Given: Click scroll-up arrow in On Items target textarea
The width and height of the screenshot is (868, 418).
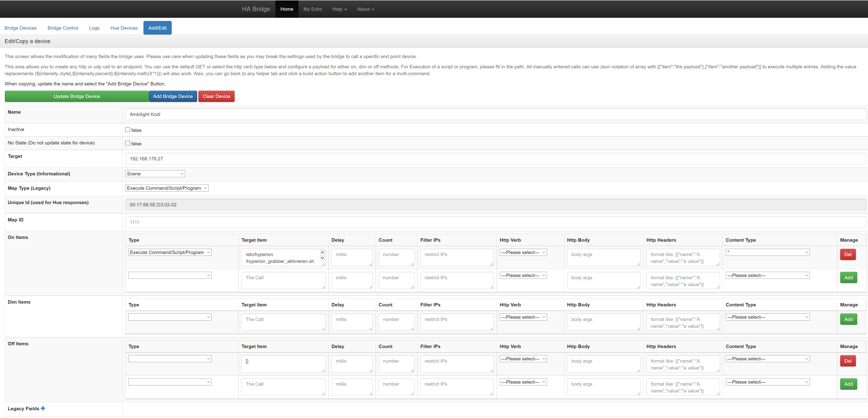Looking at the screenshot, I should click(x=322, y=252).
